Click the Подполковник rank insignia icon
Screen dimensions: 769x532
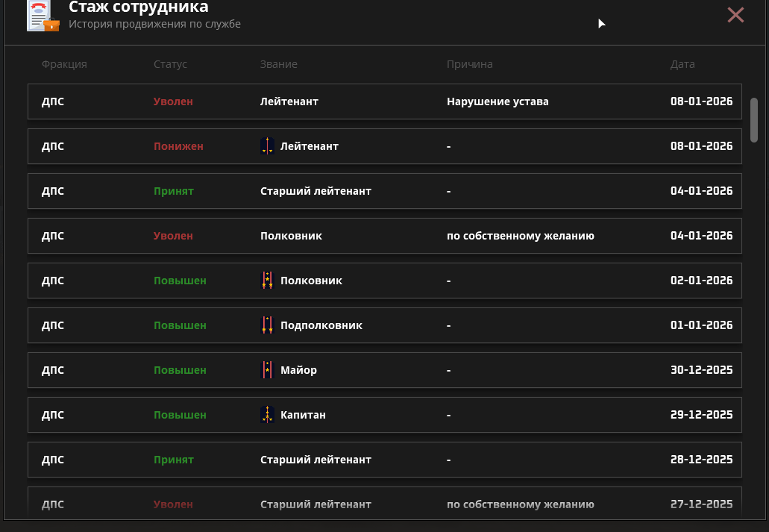click(267, 325)
